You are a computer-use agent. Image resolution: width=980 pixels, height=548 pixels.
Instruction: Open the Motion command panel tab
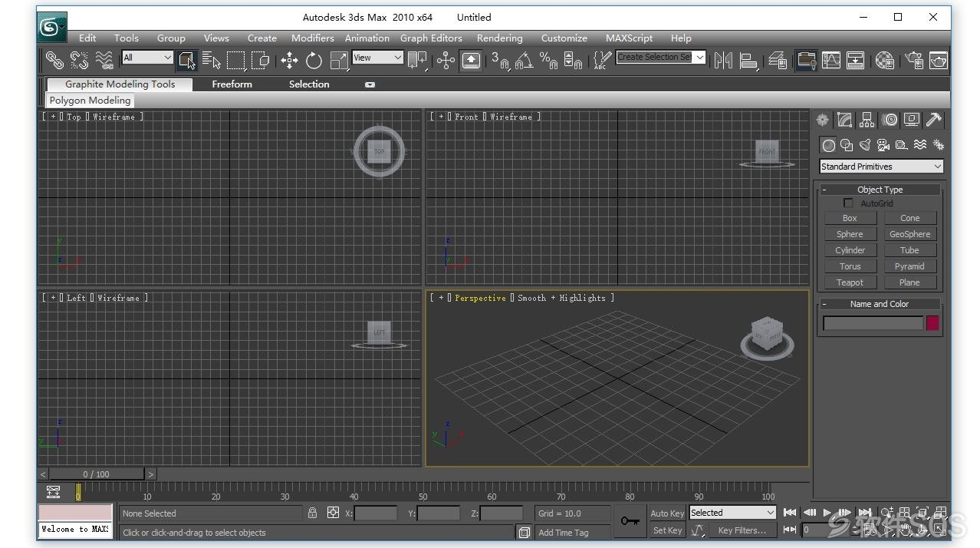pyautogui.click(x=890, y=120)
